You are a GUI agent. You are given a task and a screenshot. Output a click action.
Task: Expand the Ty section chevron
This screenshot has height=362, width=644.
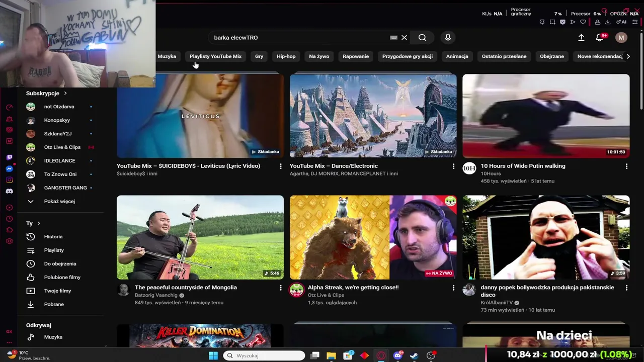[x=39, y=223]
